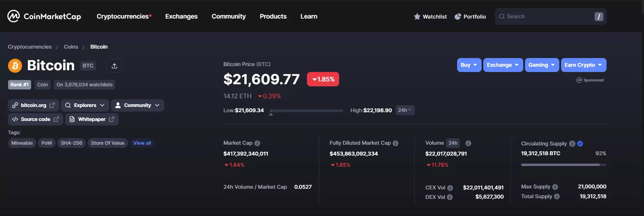Image resolution: width=644 pixels, height=216 pixels.
Task: Click the On 3,878,034 watchlists badge
Action: [84, 85]
